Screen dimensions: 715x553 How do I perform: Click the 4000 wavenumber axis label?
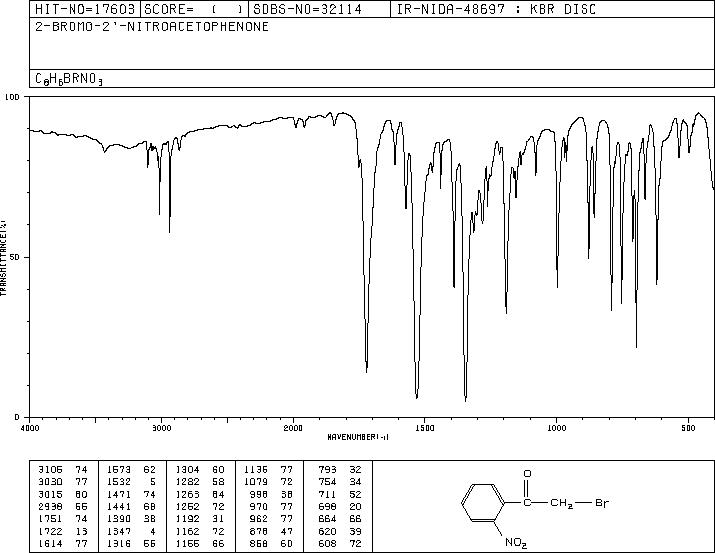30,428
